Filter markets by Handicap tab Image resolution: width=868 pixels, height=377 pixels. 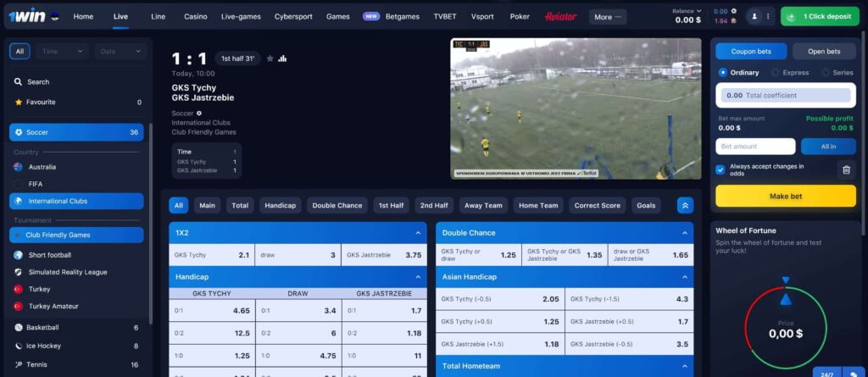(280, 205)
